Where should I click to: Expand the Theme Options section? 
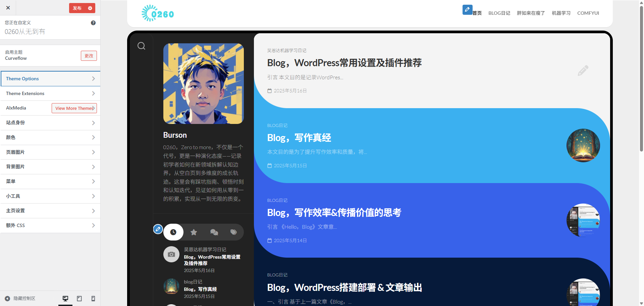tap(50, 79)
